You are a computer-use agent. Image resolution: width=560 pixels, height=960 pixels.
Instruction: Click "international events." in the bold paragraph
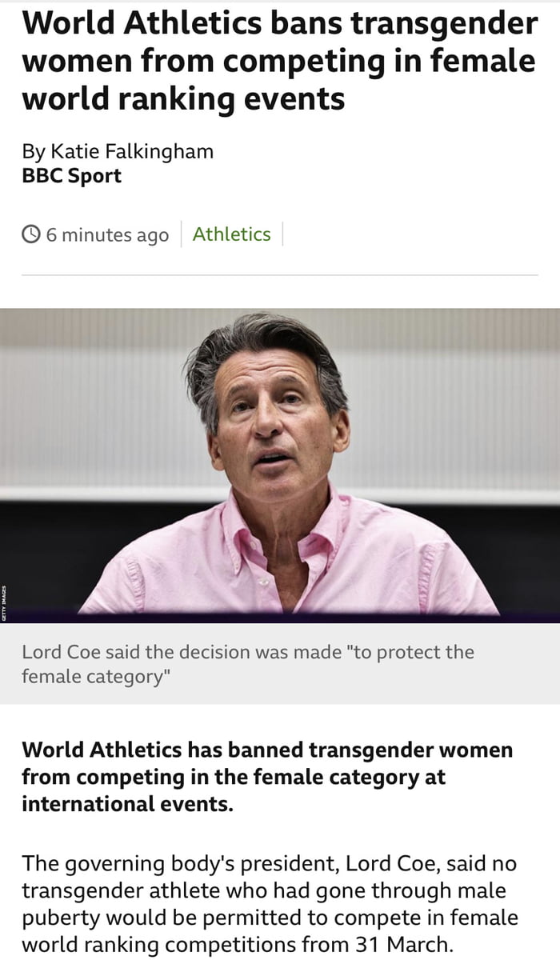[127, 803]
